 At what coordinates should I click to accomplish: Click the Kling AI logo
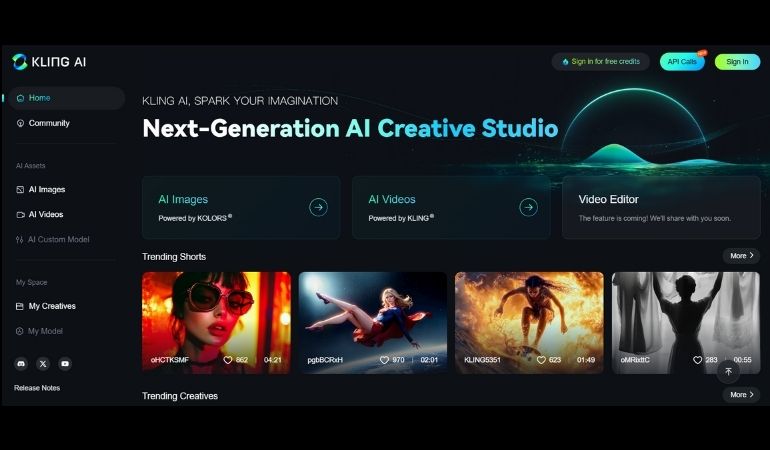(x=49, y=62)
